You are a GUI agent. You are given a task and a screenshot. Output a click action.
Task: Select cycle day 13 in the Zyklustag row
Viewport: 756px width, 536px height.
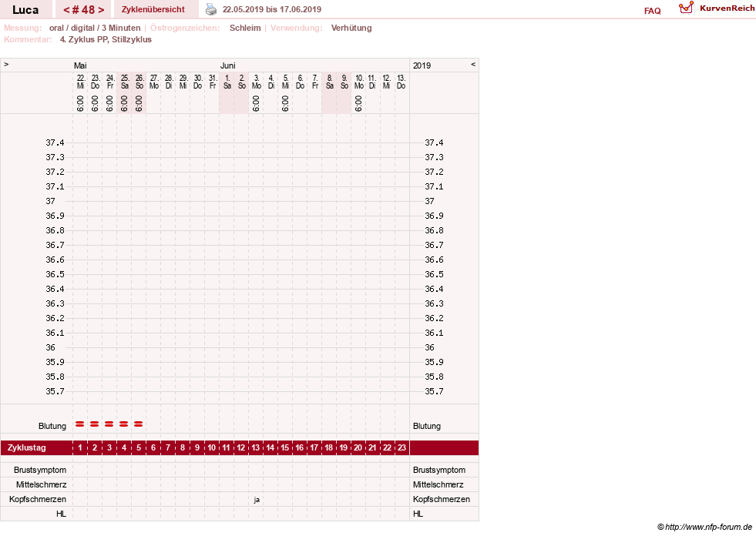[x=256, y=447]
